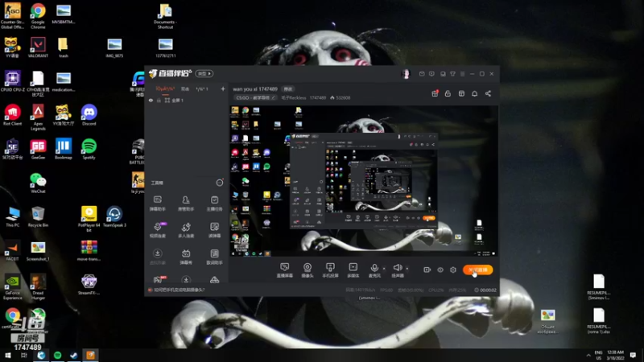
Task: Select the Bookmap desktop icon
Action: (x=64, y=149)
